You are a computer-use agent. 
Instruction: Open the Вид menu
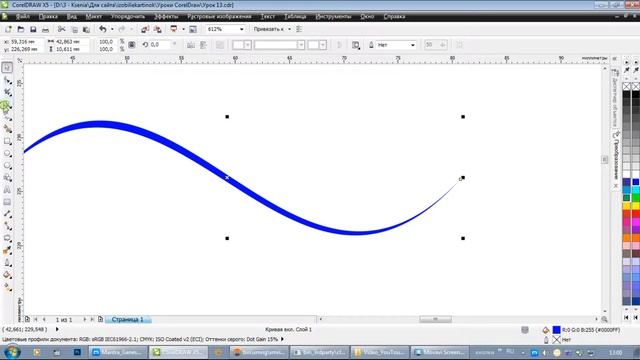(72, 17)
